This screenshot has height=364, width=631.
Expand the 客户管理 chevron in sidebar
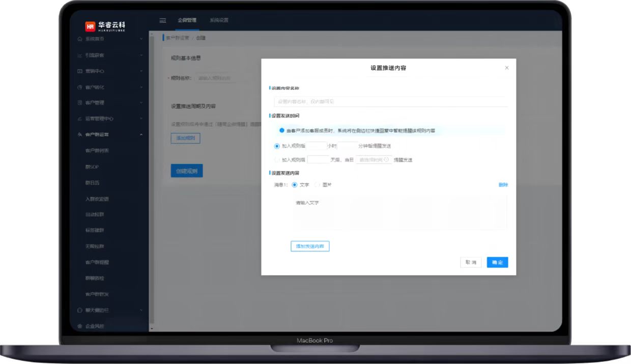coord(141,103)
